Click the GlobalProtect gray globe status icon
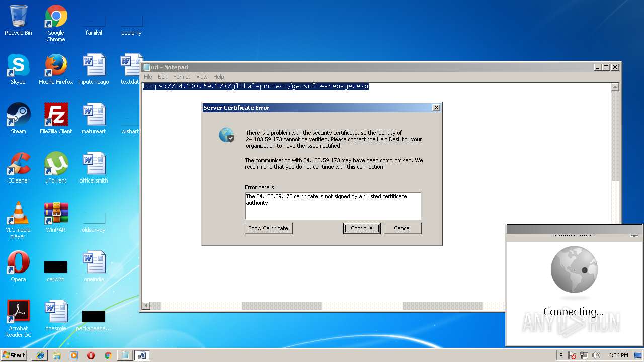Image resolution: width=644 pixels, height=362 pixels. [574, 269]
